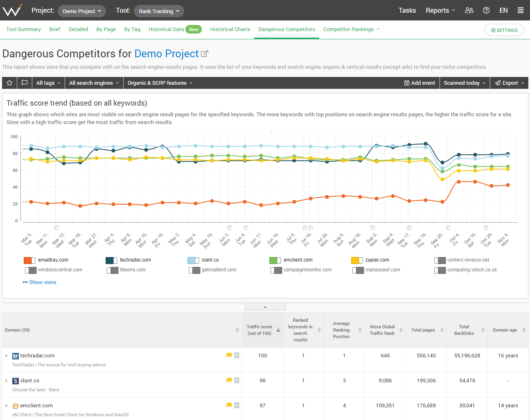Open the notes icon for emclient.com
530x420 pixels.
pos(237,405)
